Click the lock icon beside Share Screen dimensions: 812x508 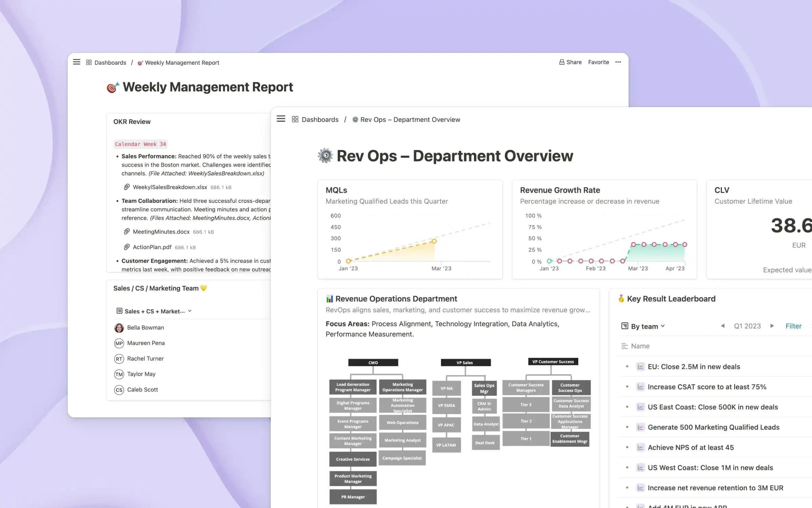[x=562, y=62]
